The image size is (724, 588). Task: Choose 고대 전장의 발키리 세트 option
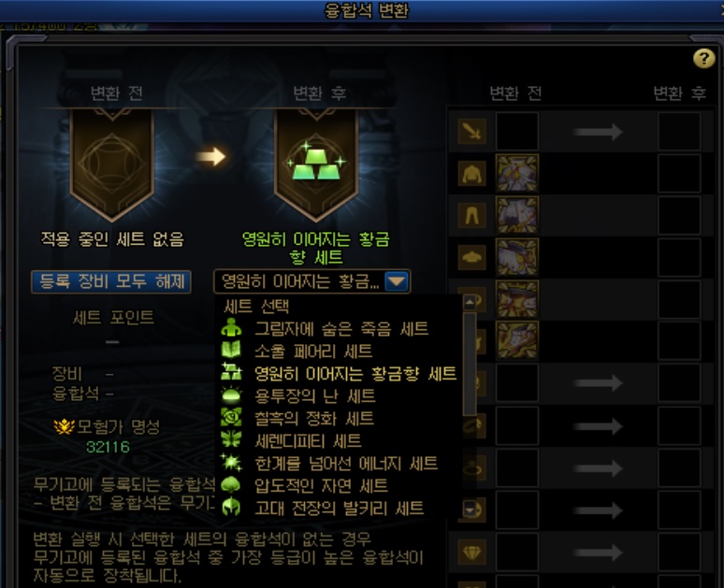(x=340, y=509)
